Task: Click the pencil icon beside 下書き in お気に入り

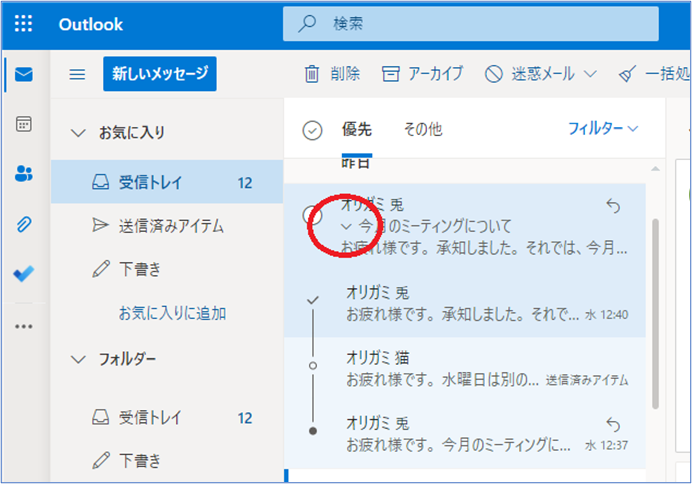Action: click(x=101, y=269)
